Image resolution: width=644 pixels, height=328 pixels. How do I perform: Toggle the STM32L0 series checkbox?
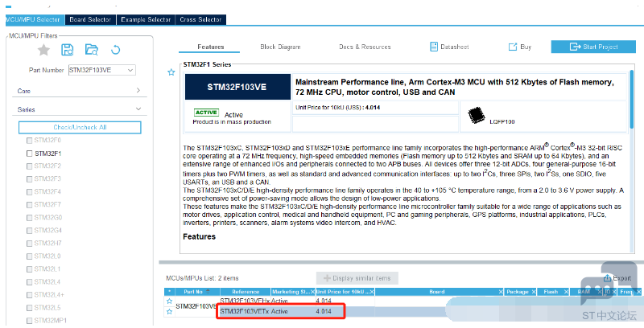pyautogui.click(x=29, y=256)
